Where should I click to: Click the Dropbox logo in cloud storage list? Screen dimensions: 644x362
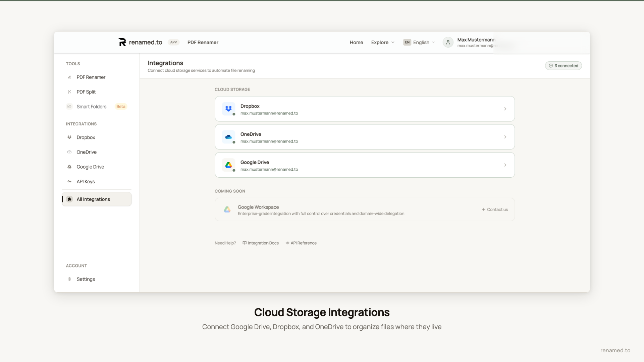(228, 109)
